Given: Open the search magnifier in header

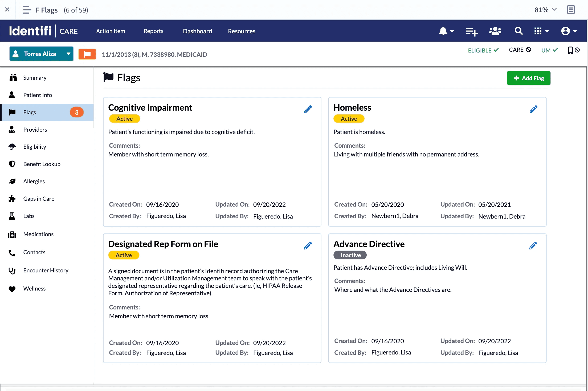Looking at the screenshot, I should [x=518, y=31].
